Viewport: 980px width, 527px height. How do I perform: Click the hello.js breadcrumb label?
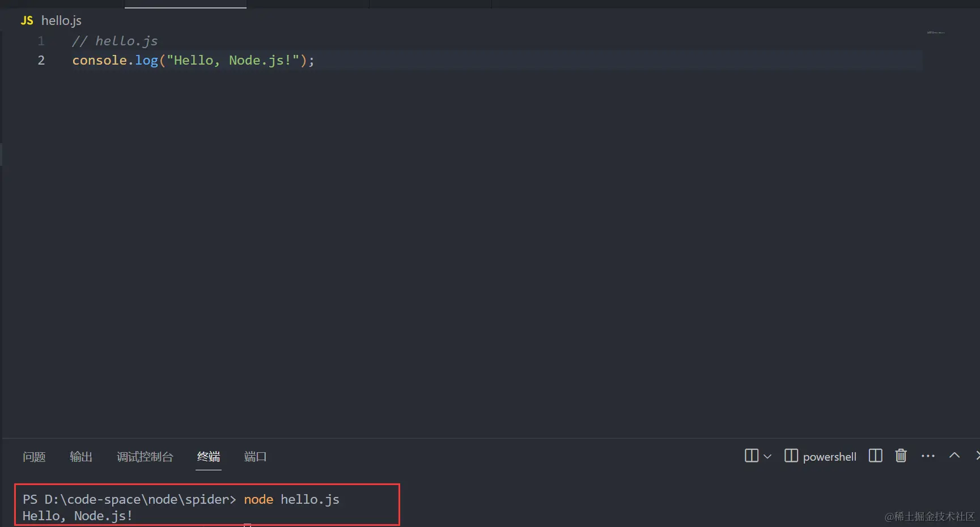pos(61,21)
